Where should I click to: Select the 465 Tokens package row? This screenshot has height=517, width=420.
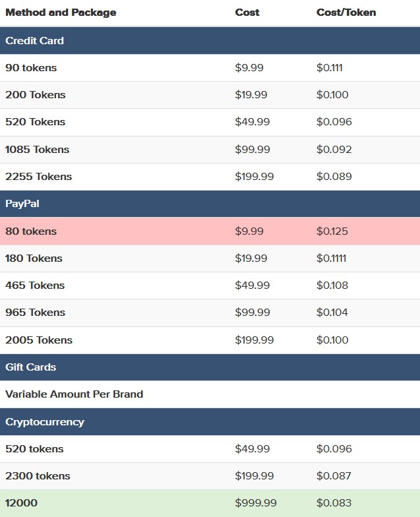[210, 286]
